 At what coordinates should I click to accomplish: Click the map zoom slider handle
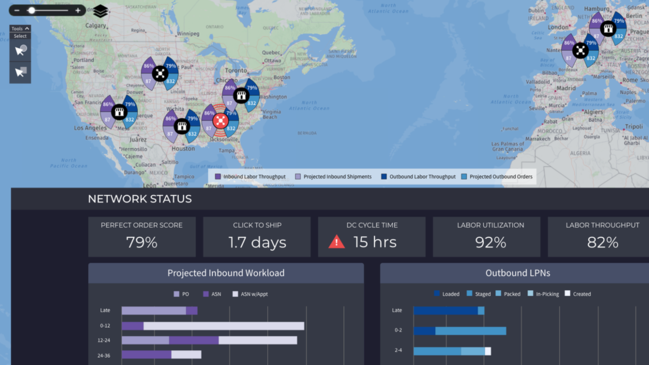tap(31, 10)
